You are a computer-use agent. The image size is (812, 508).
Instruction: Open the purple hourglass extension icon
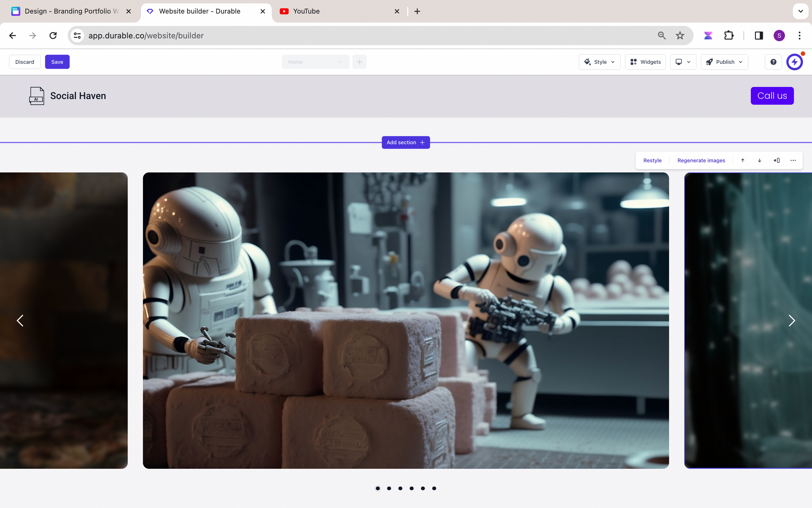(708, 36)
